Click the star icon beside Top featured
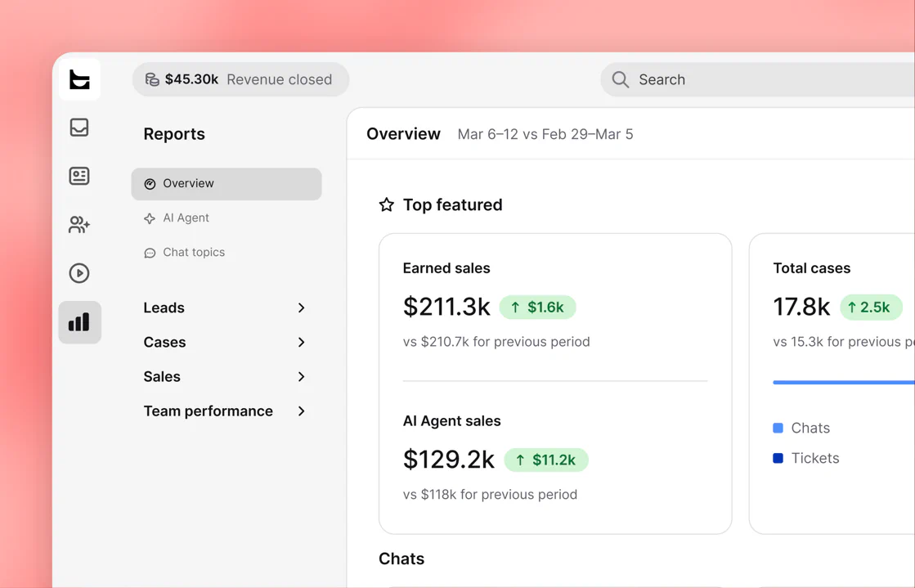Viewport: 915px width, 588px height. coord(386,205)
